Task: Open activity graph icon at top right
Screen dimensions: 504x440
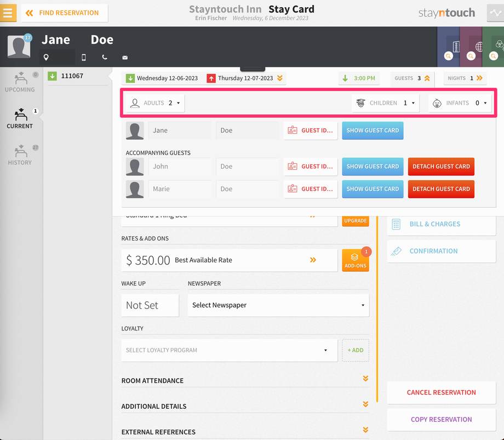Action: tap(495, 13)
